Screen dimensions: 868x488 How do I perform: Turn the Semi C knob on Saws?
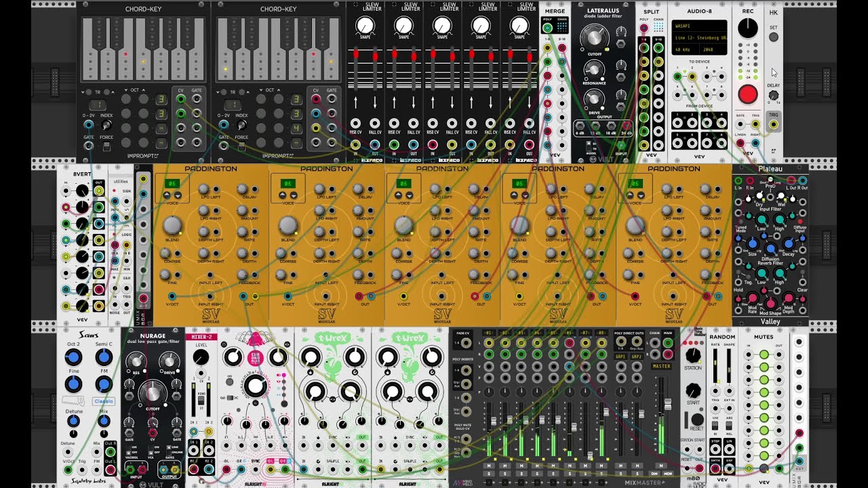pos(104,357)
